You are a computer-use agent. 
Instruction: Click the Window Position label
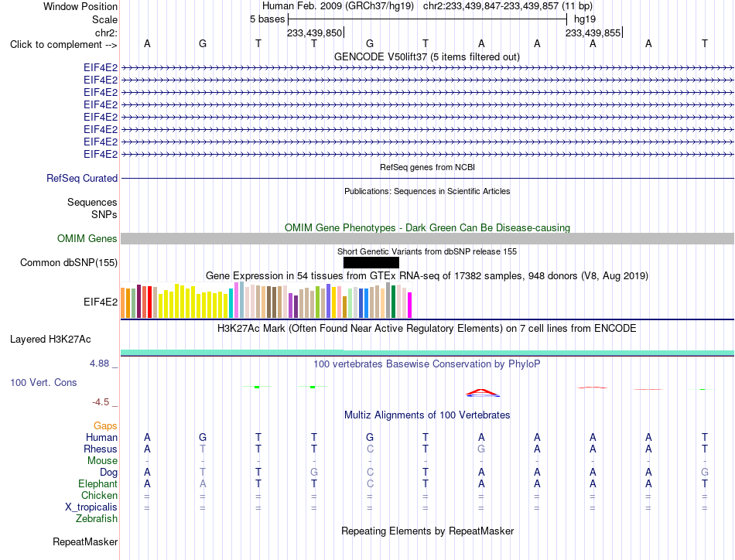[80, 6]
